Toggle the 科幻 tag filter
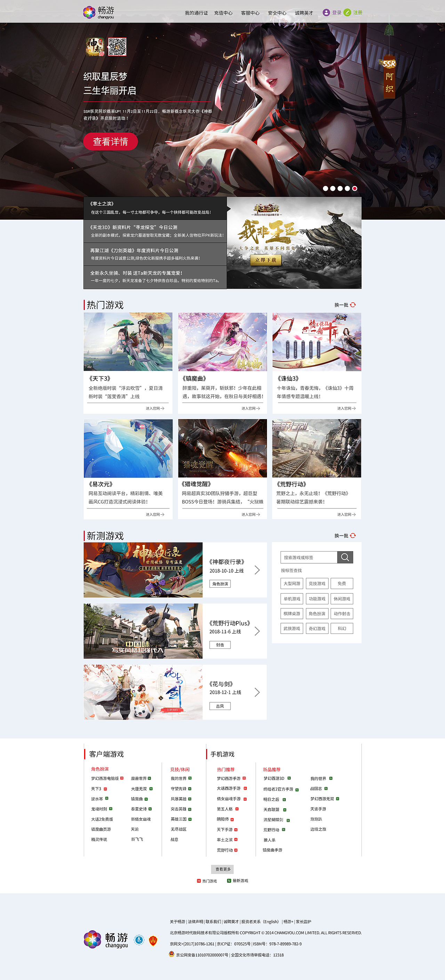 342,628
